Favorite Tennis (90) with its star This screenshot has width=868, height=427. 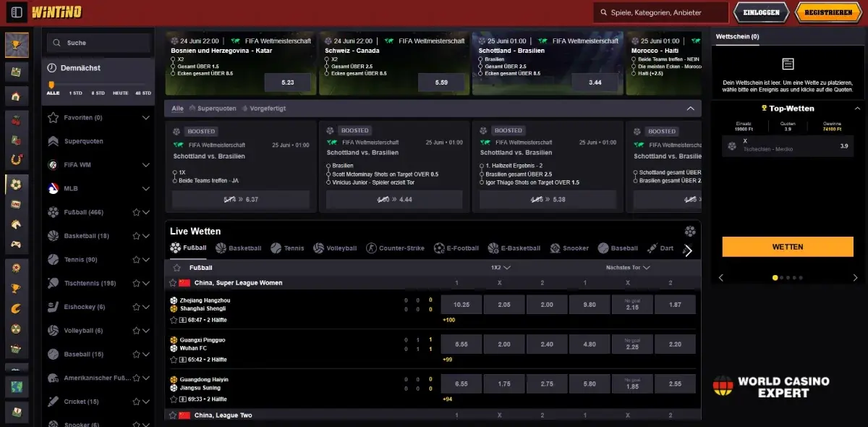point(136,259)
